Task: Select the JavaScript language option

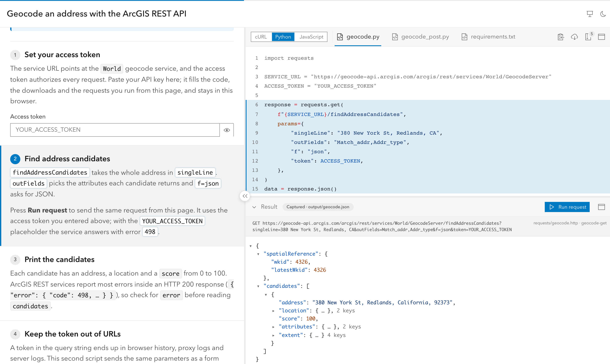Action: [311, 37]
